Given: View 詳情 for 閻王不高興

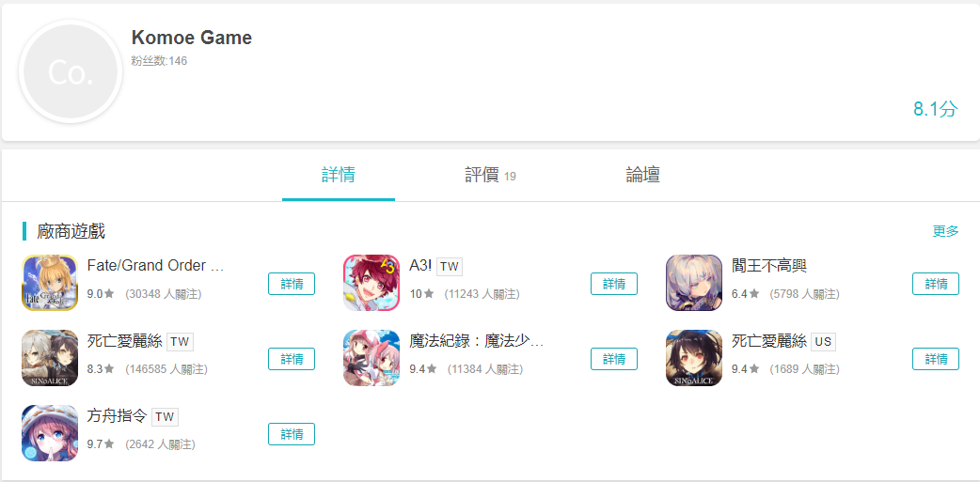Looking at the screenshot, I should (936, 284).
